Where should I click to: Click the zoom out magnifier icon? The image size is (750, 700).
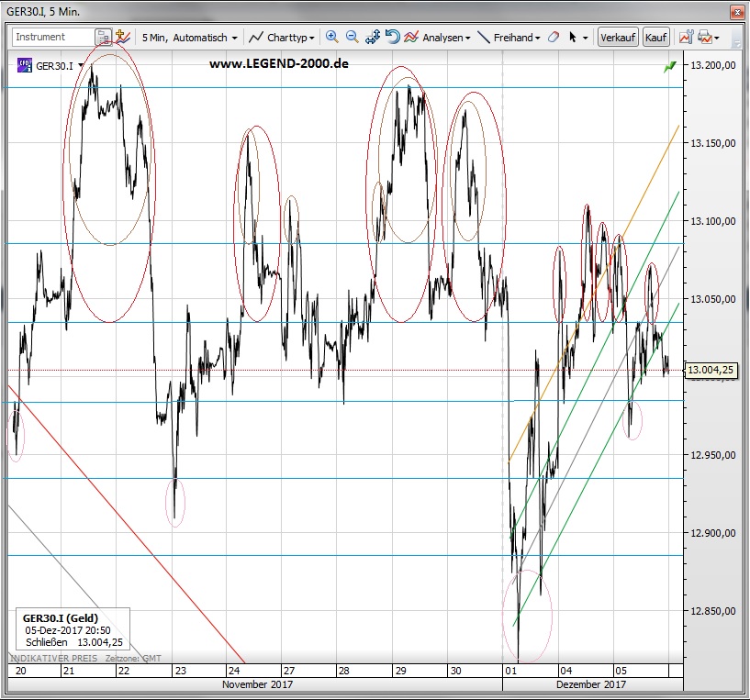pyautogui.click(x=352, y=38)
